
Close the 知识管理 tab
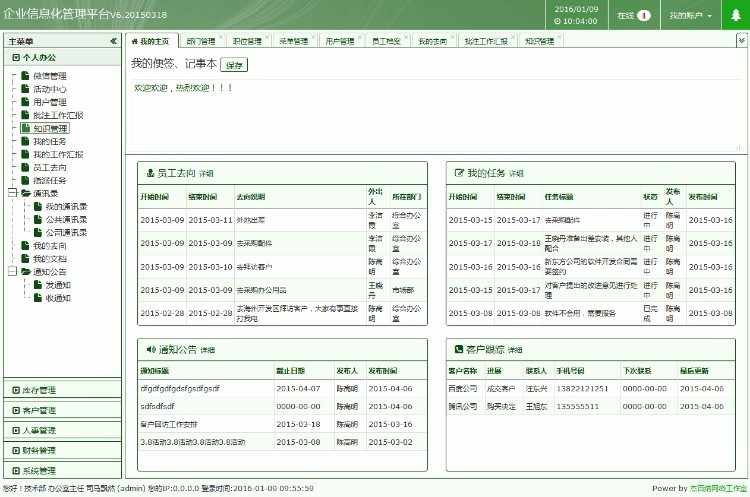point(559,37)
